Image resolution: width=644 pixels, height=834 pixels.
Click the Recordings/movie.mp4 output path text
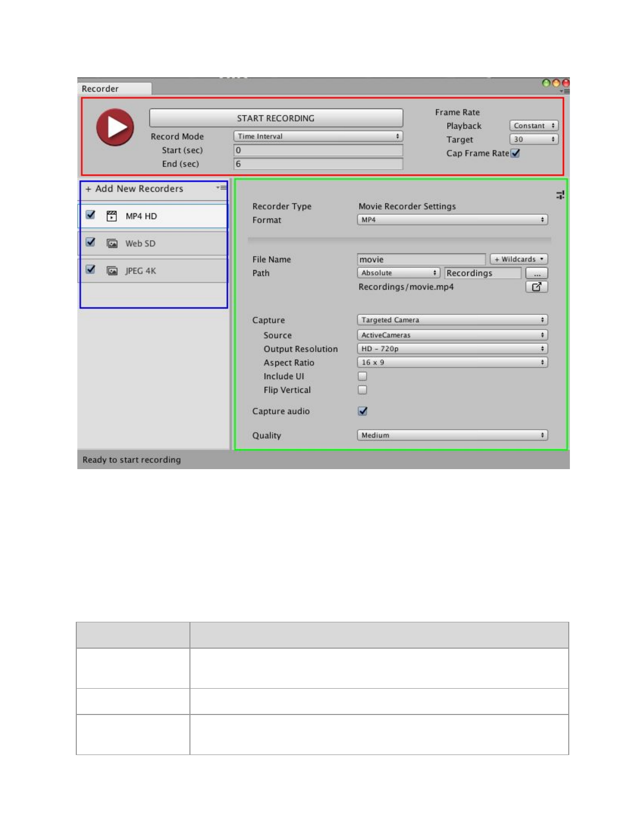point(406,287)
